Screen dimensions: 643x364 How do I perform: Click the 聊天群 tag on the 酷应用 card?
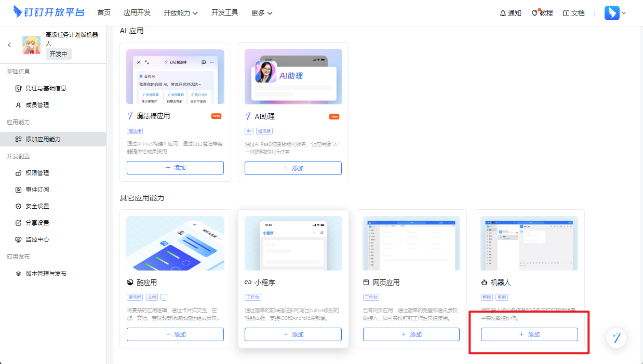135,298
